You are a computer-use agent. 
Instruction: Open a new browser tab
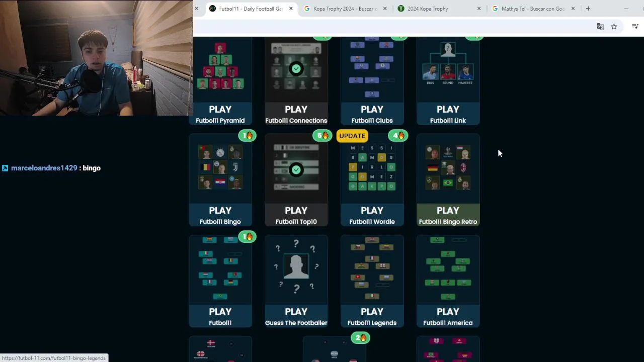(588, 9)
